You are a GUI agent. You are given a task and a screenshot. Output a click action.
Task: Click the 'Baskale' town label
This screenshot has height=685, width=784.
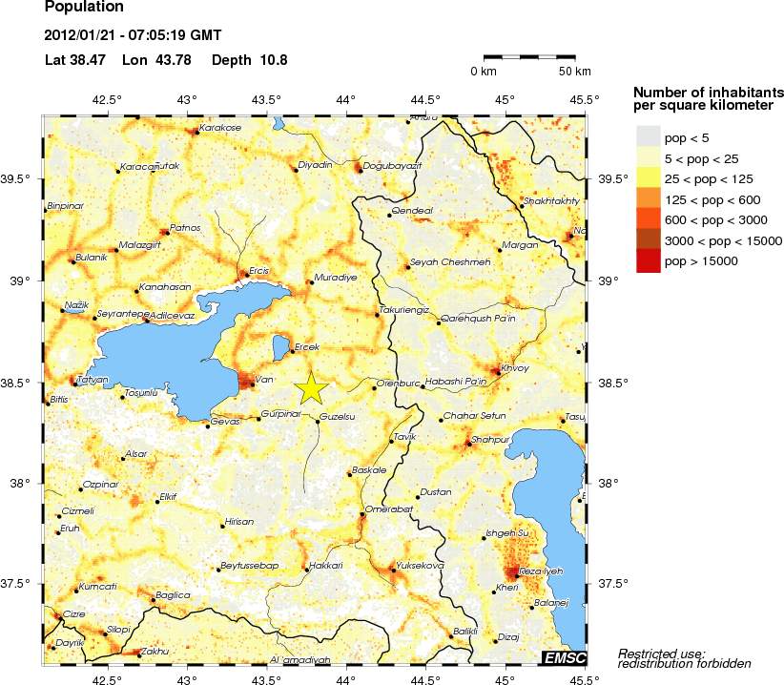pyautogui.click(x=369, y=470)
